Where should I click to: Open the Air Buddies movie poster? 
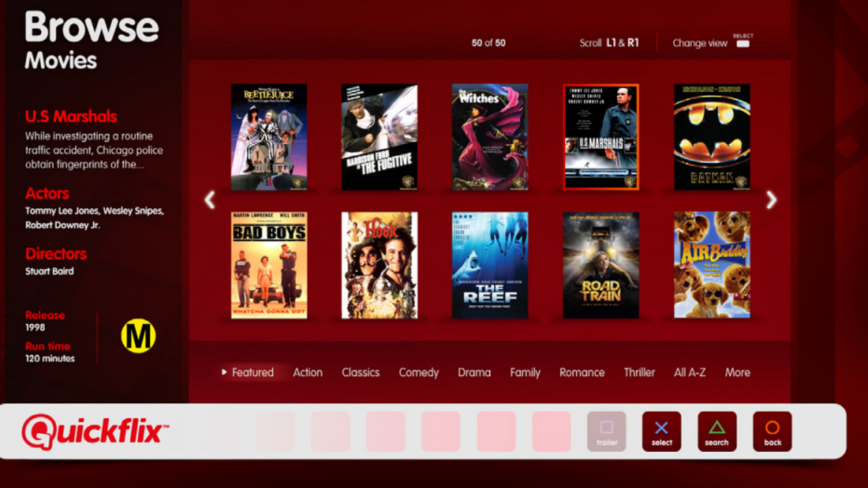[712, 265]
